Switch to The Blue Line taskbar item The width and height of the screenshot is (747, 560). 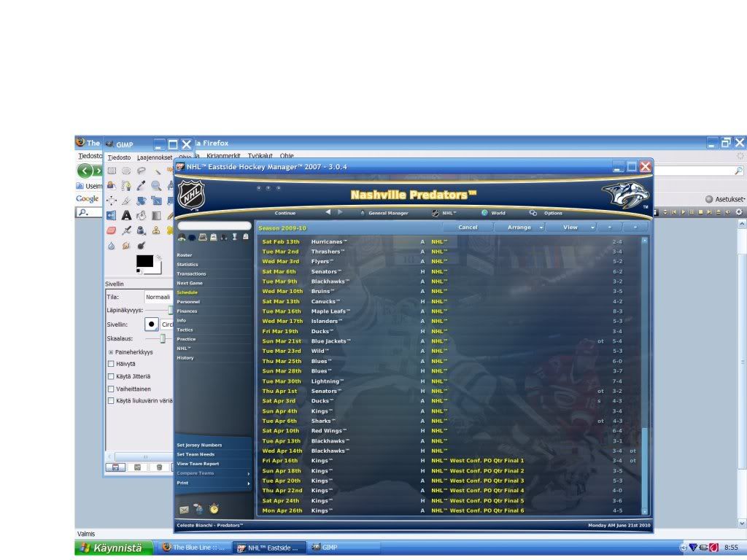click(194, 548)
